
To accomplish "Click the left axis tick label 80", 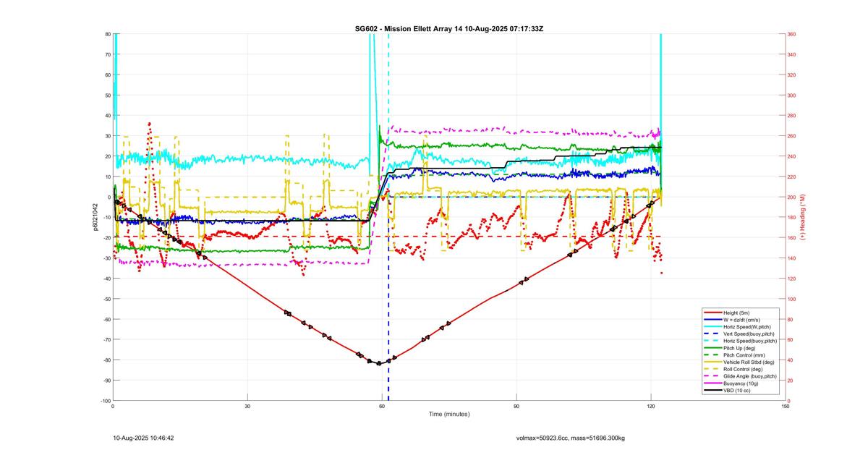I will pyautogui.click(x=107, y=34).
